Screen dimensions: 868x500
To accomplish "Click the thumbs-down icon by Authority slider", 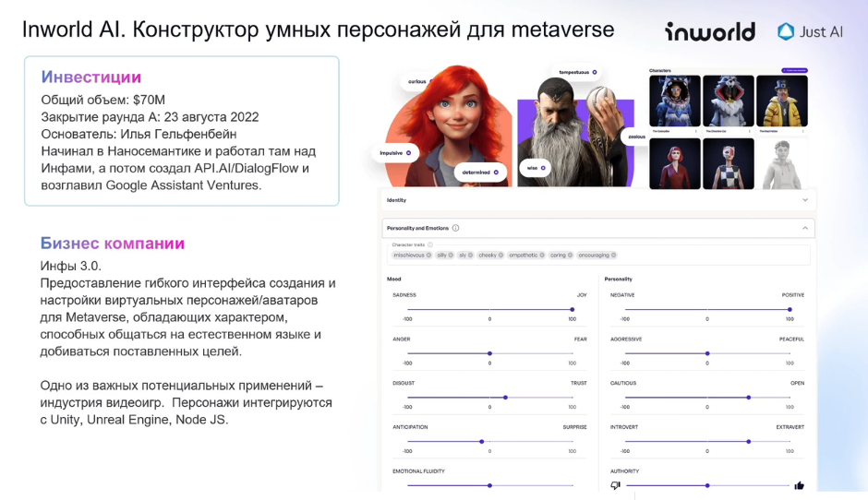I will 615,485.
